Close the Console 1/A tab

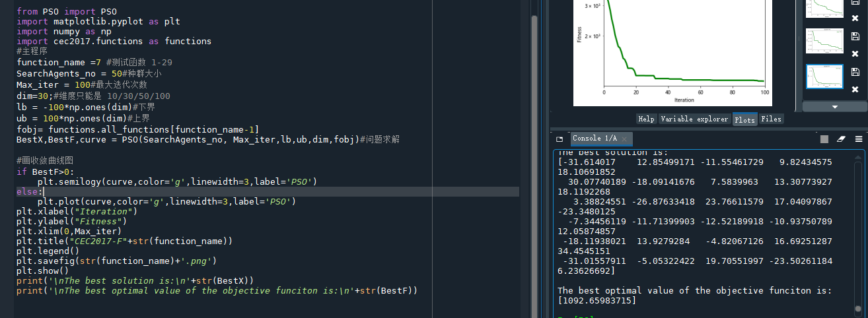click(x=626, y=139)
